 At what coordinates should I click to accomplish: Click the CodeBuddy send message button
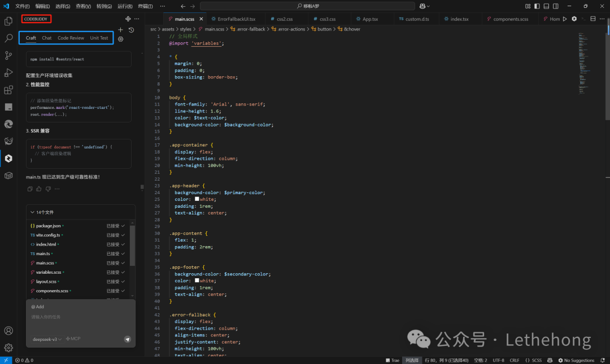pyautogui.click(x=127, y=339)
